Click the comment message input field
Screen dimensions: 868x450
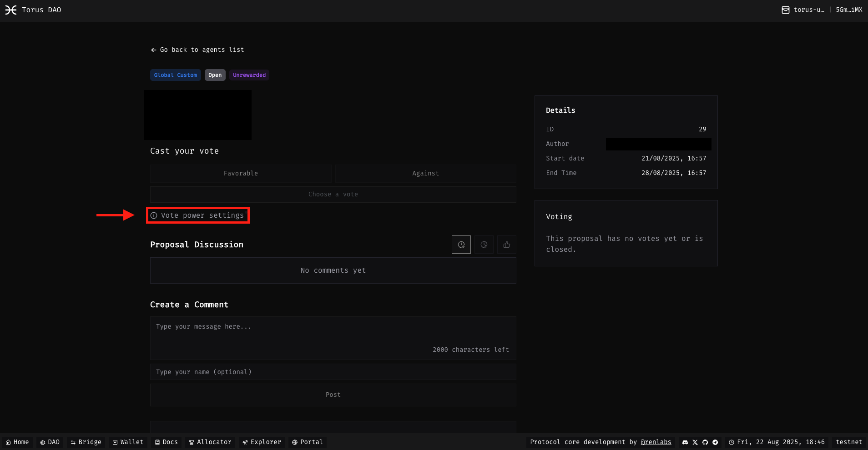click(333, 336)
